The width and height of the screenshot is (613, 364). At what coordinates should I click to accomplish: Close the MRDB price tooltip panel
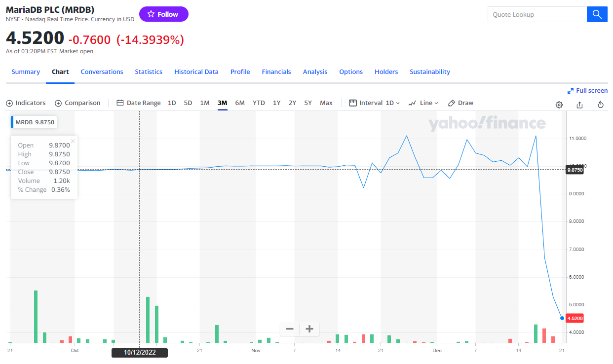73,141
